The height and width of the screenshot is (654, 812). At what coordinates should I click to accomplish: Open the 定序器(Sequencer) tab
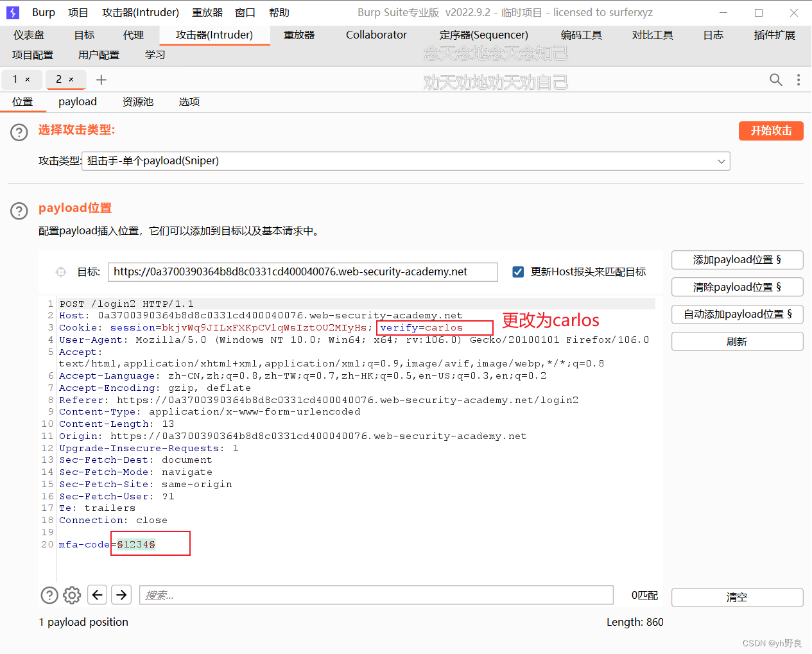coord(484,35)
